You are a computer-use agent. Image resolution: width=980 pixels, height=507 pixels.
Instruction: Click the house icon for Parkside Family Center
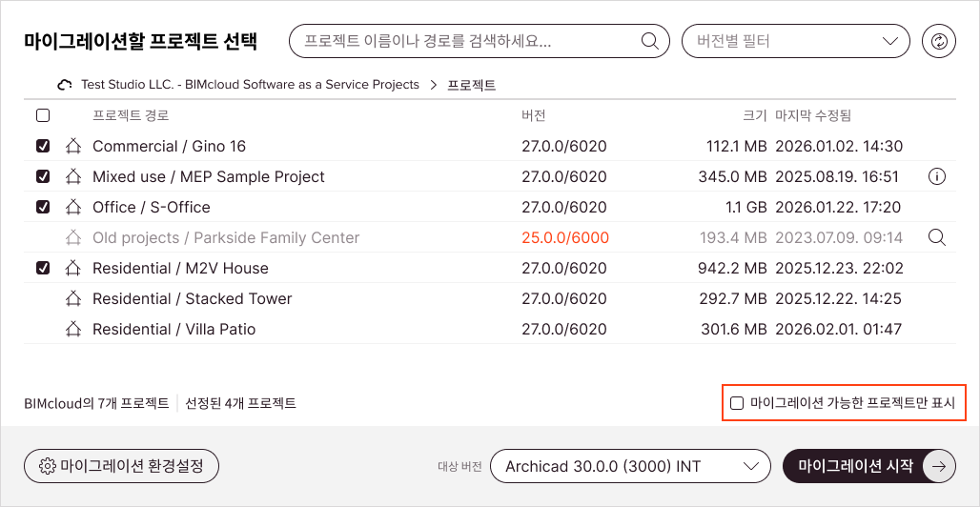[73, 237]
